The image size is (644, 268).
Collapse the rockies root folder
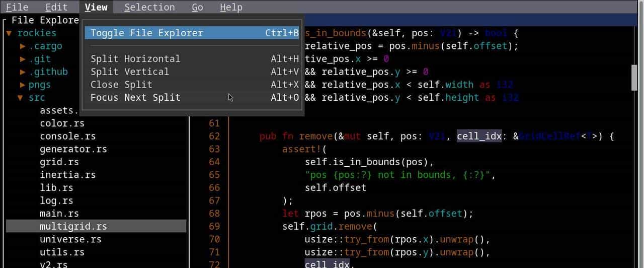[9, 33]
